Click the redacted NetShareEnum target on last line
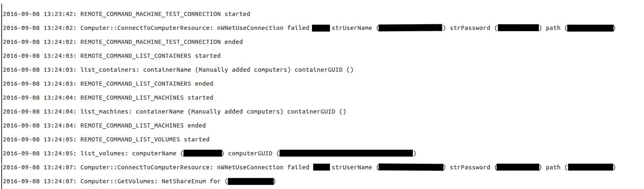644x189 pixels. pyautogui.click(x=251, y=181)
